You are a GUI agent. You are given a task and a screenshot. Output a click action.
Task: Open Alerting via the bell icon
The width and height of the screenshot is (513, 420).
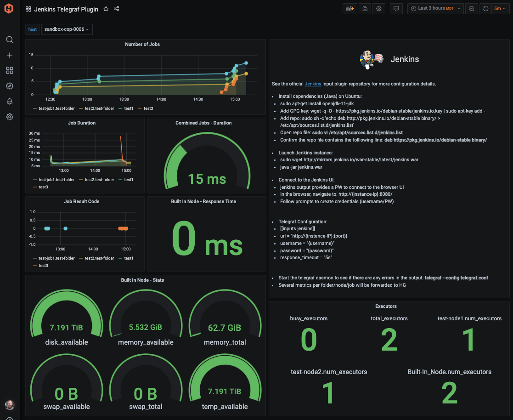(10, 101)
